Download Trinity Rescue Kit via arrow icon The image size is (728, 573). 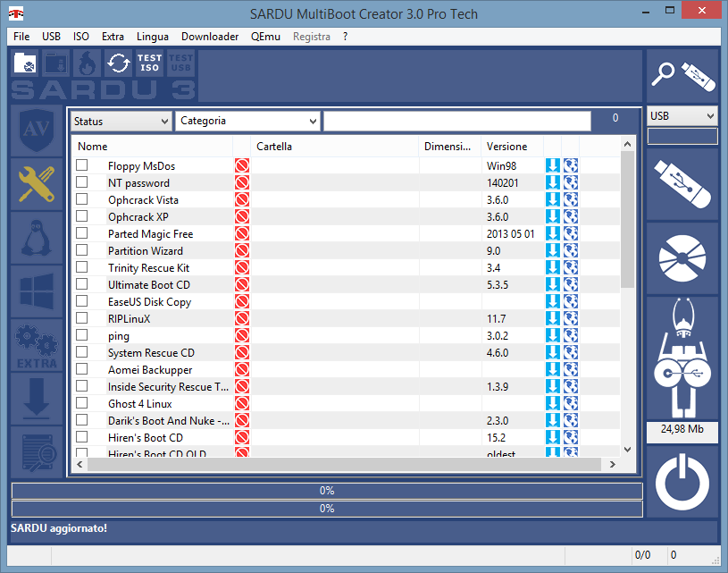coord(553,267)
